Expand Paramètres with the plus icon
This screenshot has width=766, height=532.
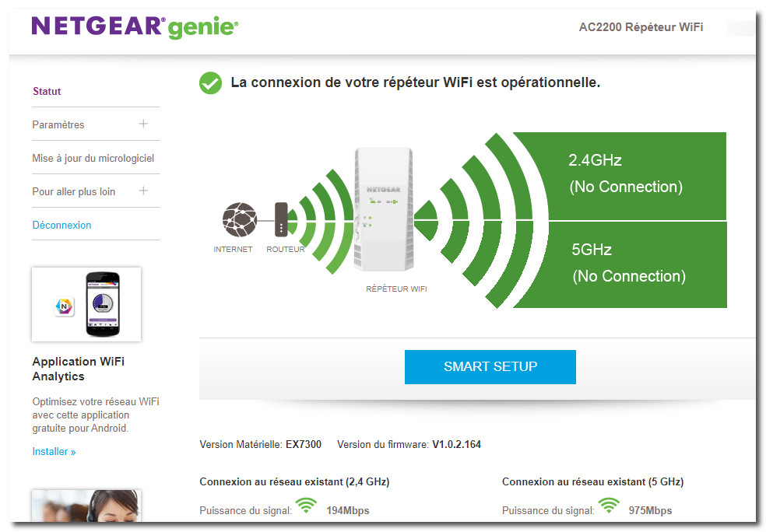pyautogui.click(x=143, y=124)
